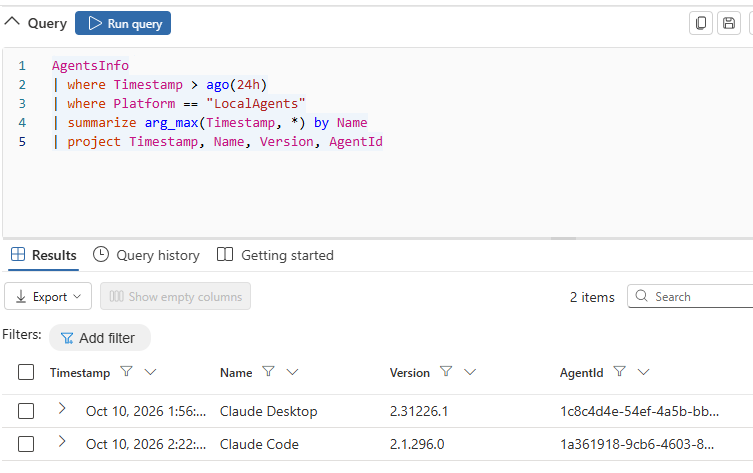Click AgentId 1c8c4d4e-54ef-4a5b-bb... cell

coord(639,412)
